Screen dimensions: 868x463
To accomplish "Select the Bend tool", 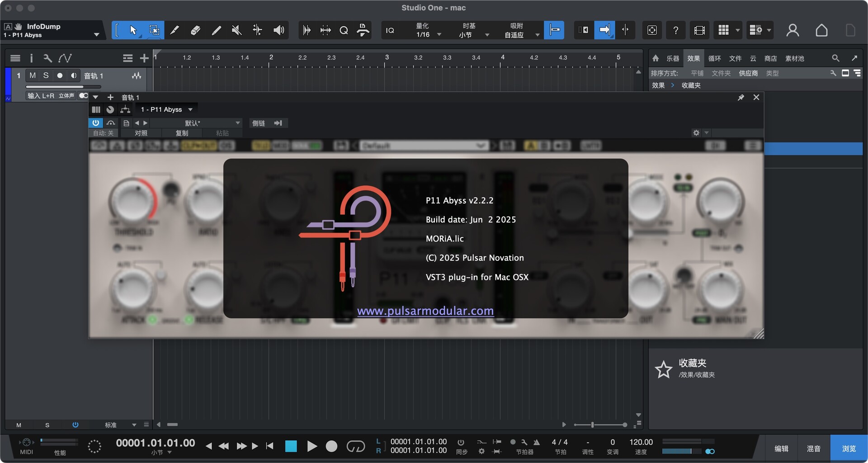I will click(x=257, y=30).
